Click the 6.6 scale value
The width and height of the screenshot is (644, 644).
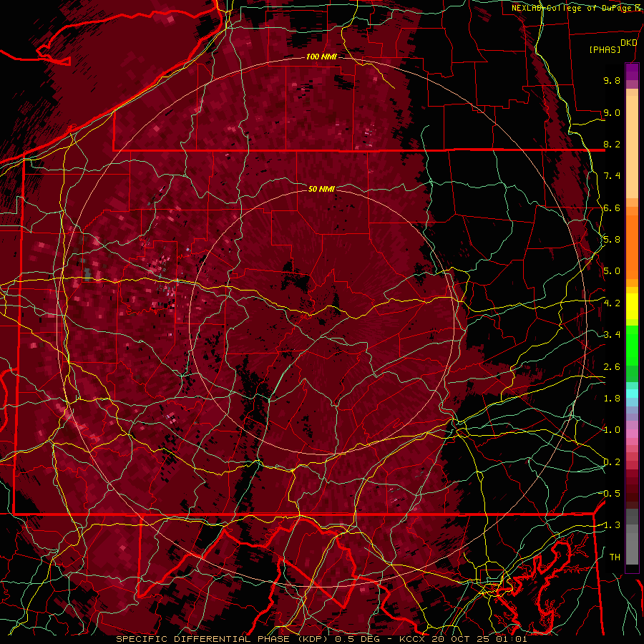pos(612,208)
